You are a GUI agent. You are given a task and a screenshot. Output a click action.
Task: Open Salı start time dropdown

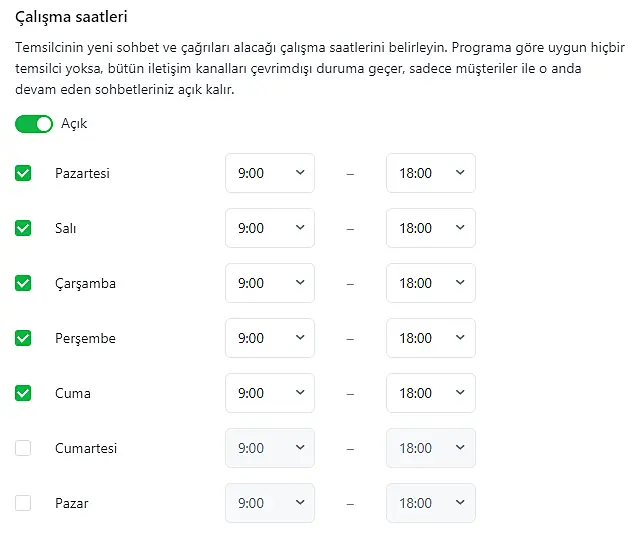[270, 228]
